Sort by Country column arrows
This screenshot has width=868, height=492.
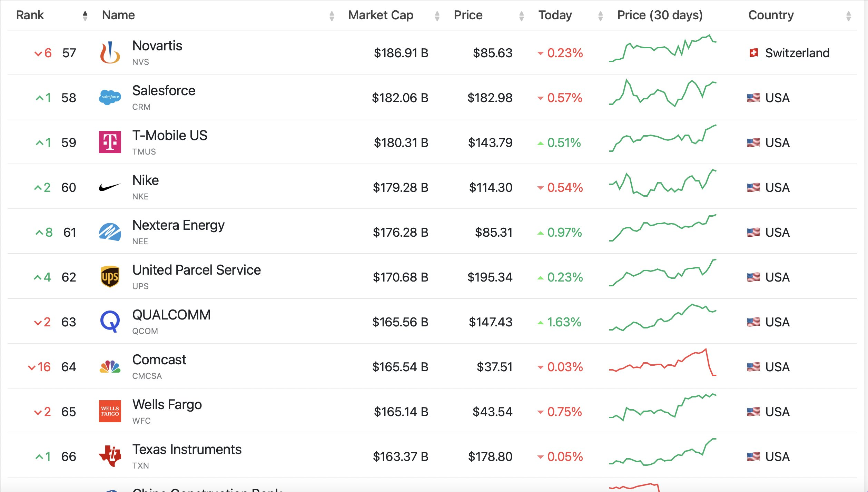pos(849,16)
